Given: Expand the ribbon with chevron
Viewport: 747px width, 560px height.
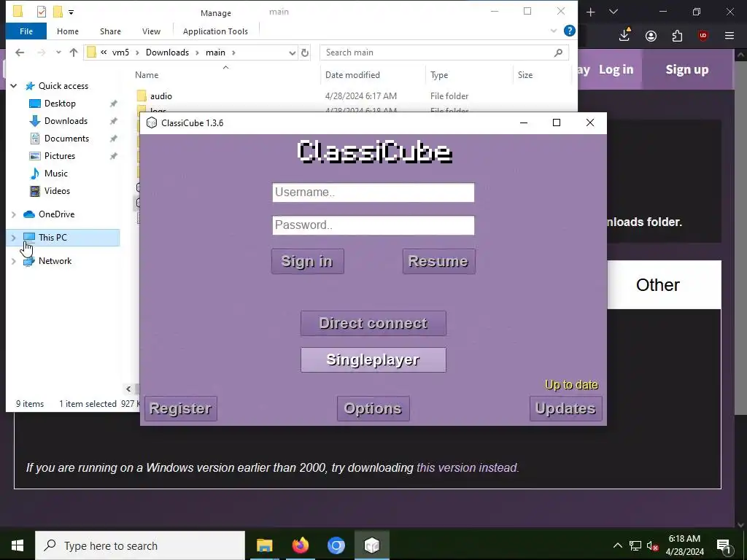Looking at the screenshot, I should [x=554, y=31].
